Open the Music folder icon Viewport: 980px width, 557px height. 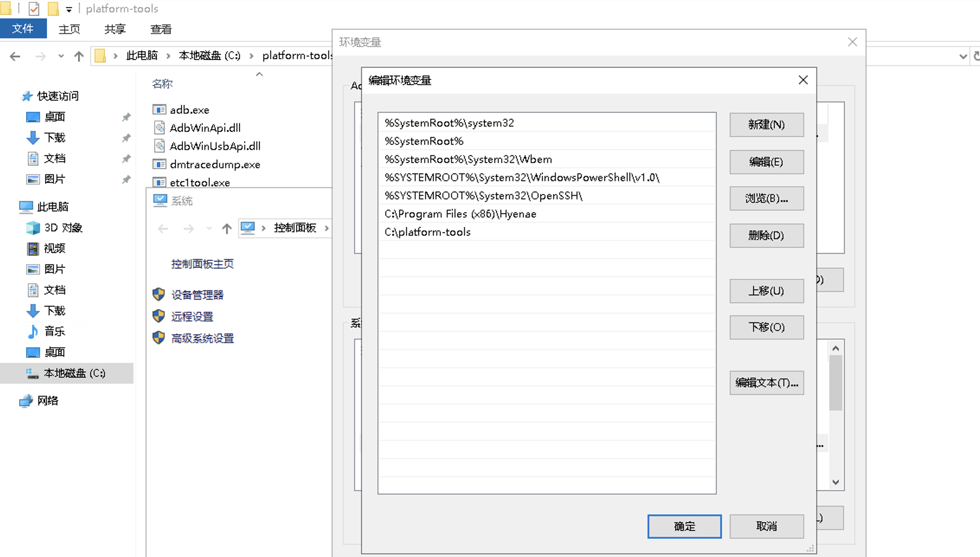[33, 332]
